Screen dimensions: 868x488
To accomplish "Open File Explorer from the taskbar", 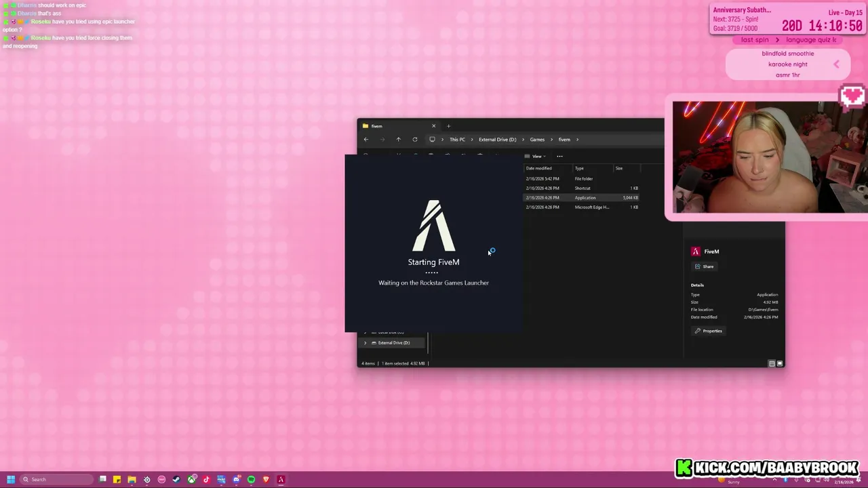I will [x=132, y=480].
